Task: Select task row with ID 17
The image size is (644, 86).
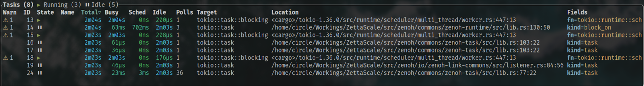Action: [30, 50]
